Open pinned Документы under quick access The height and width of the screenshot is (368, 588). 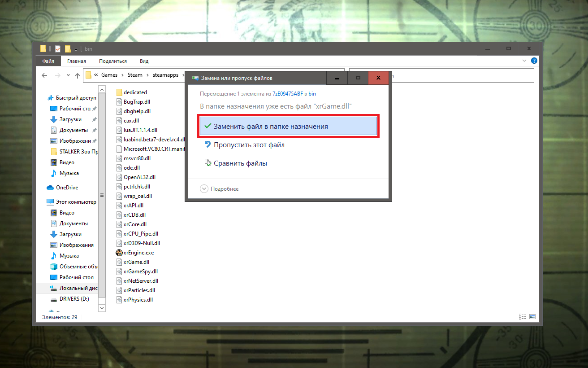pos(73,130)
